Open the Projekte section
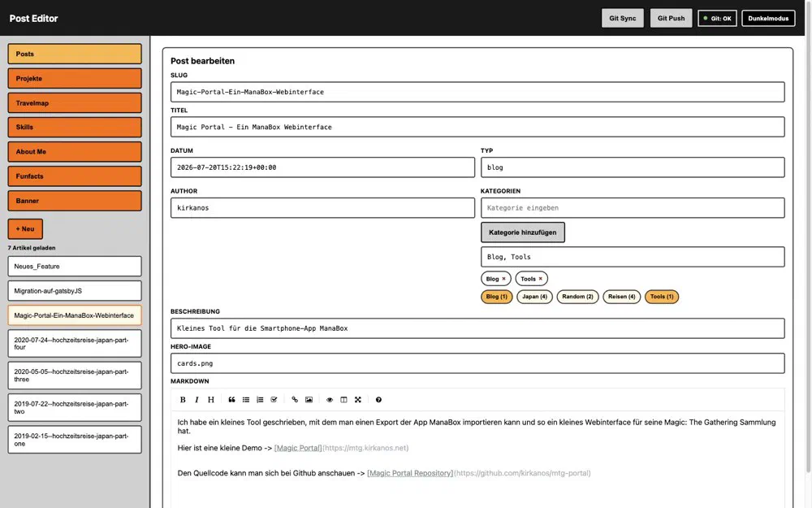The width and height of the screenshot is (812, 508). [x=75, y=78]
